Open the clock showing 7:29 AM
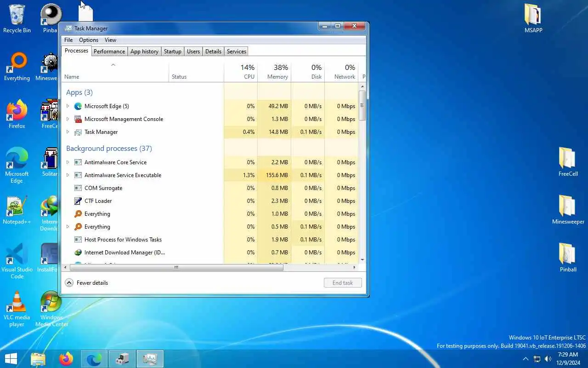The height and width of the screenshot is (368, 588). pos(568,359)
